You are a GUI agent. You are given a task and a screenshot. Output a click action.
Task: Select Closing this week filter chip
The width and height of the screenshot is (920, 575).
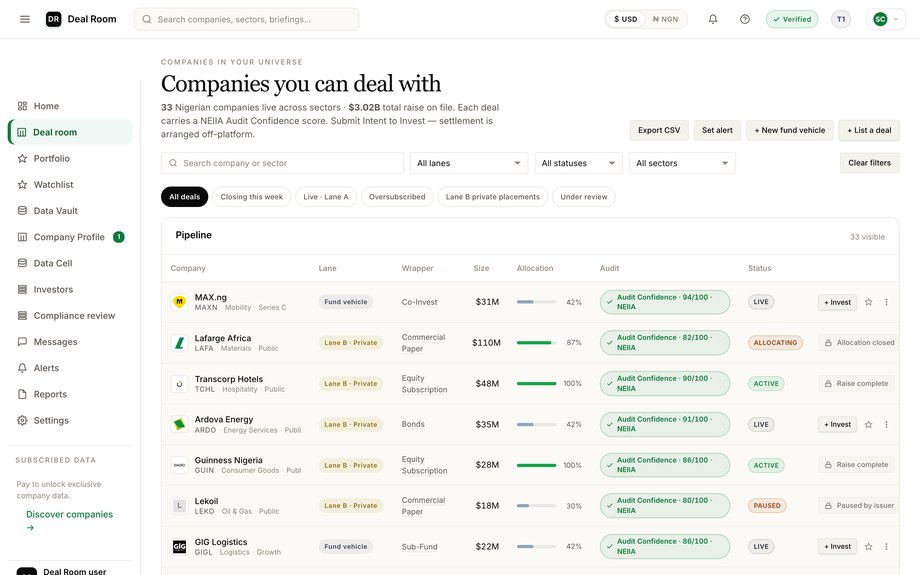[x=252, y=197]
